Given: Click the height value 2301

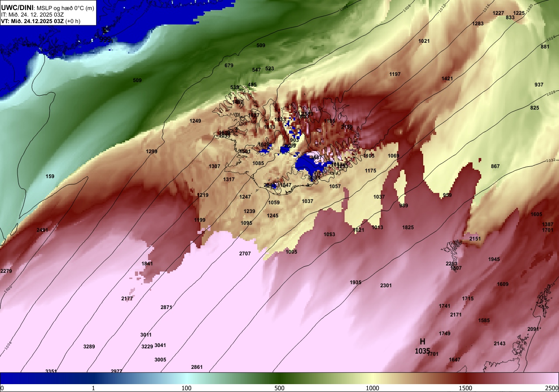Looking at the screenshot, I should pyautogui.click(x=386, y=285).
